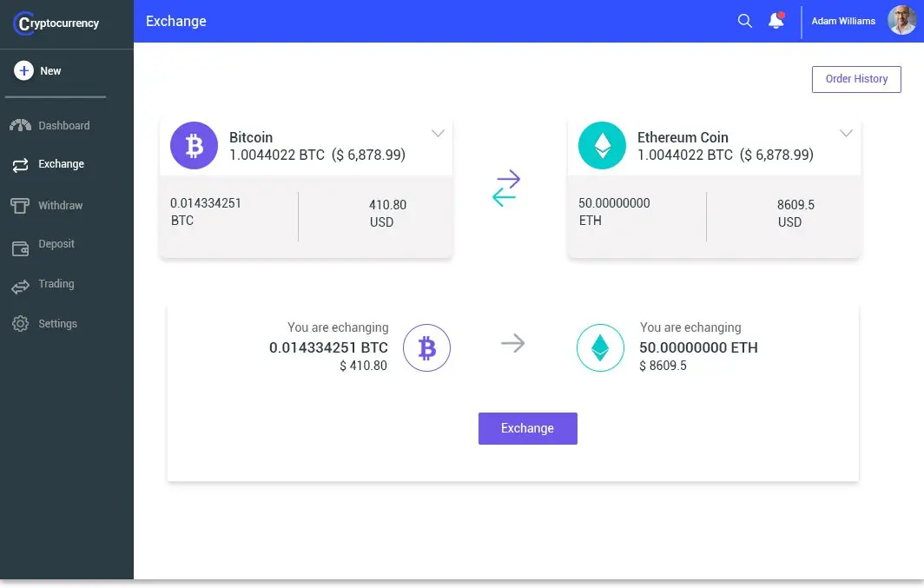Click the Withdraw sidebar icon

20,205
